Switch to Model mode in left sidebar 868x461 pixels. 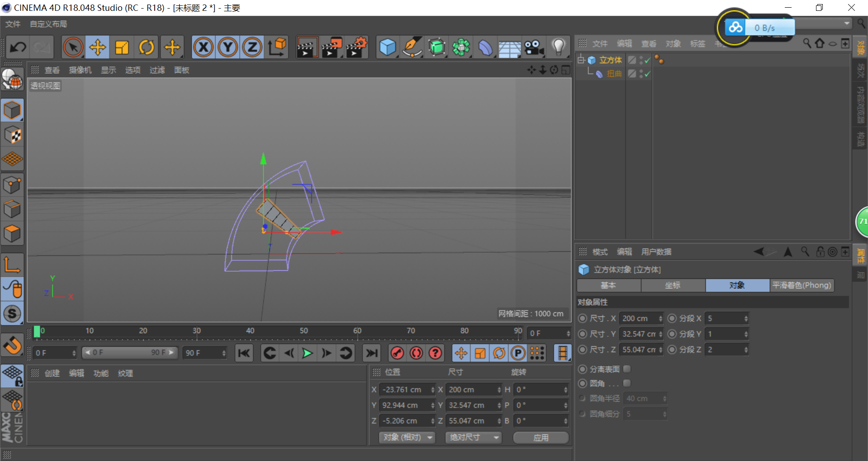click(12, 110)
